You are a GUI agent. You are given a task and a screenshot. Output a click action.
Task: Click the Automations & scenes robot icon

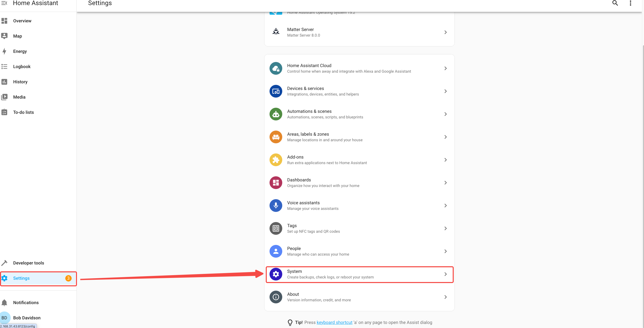click(x=276, y=114)
